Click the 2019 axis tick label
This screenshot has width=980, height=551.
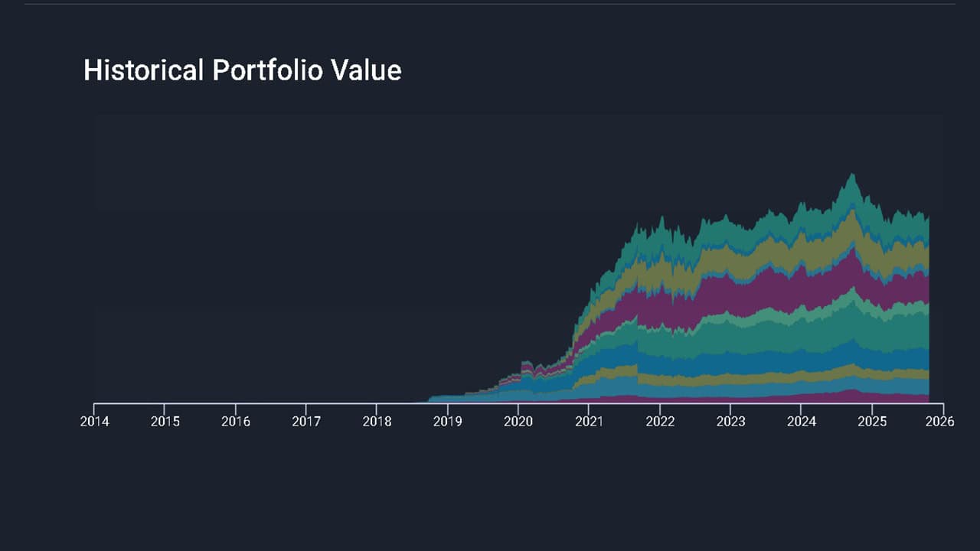point(447,422)
